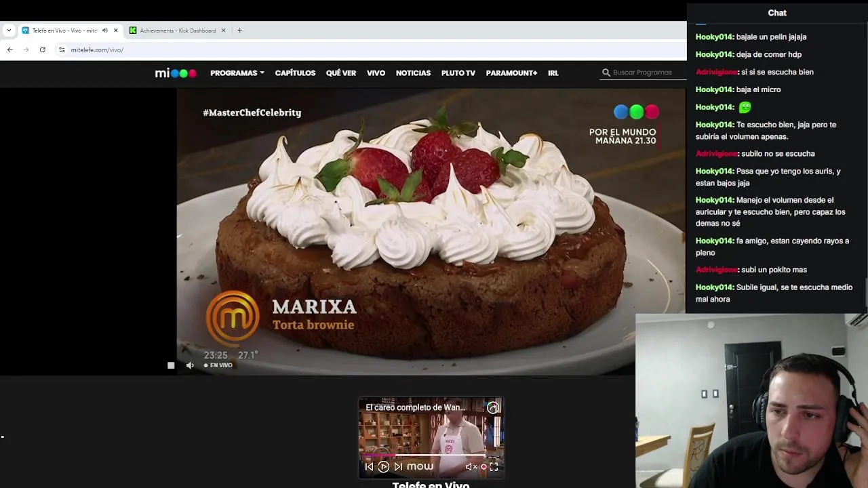This screenshot has width=868, height=488.
Task: Skip to next video in mini player
Action: [x=398, y=466]
